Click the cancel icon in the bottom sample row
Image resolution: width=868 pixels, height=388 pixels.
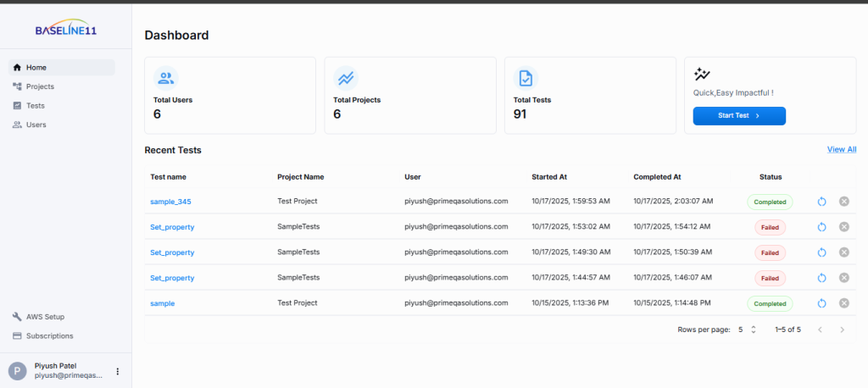(x=843, y=303)
